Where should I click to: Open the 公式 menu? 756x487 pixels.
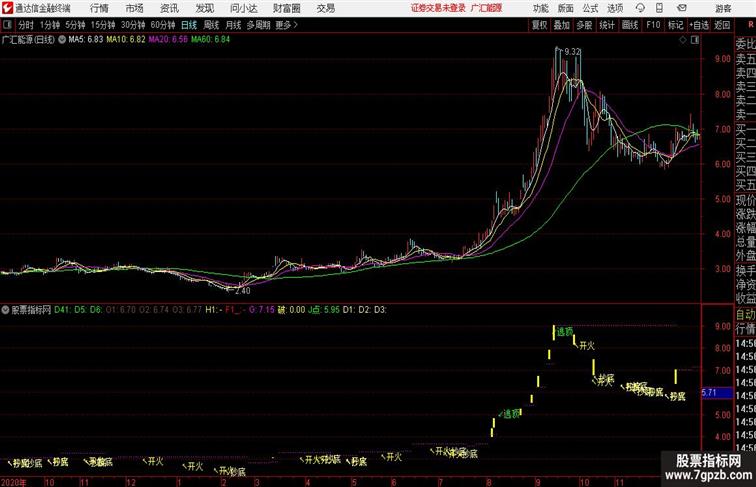(590, 8)
